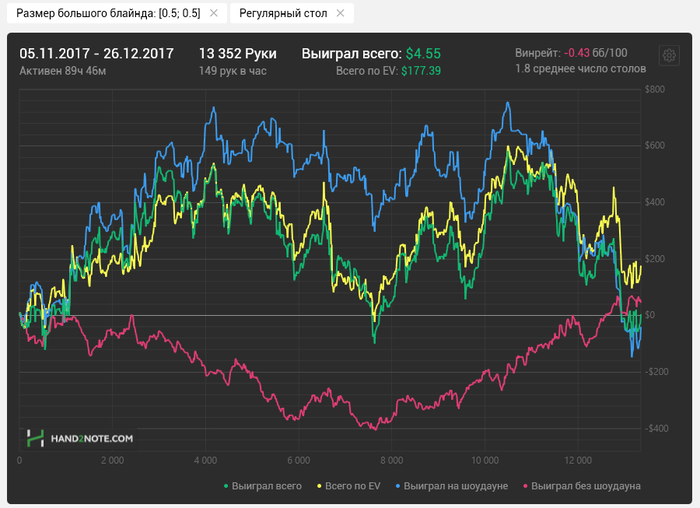Image resolution: width=700 pixels, height=508 pixels.
Task: Click the green Выиграл всего legend dot
Action: 226,486
